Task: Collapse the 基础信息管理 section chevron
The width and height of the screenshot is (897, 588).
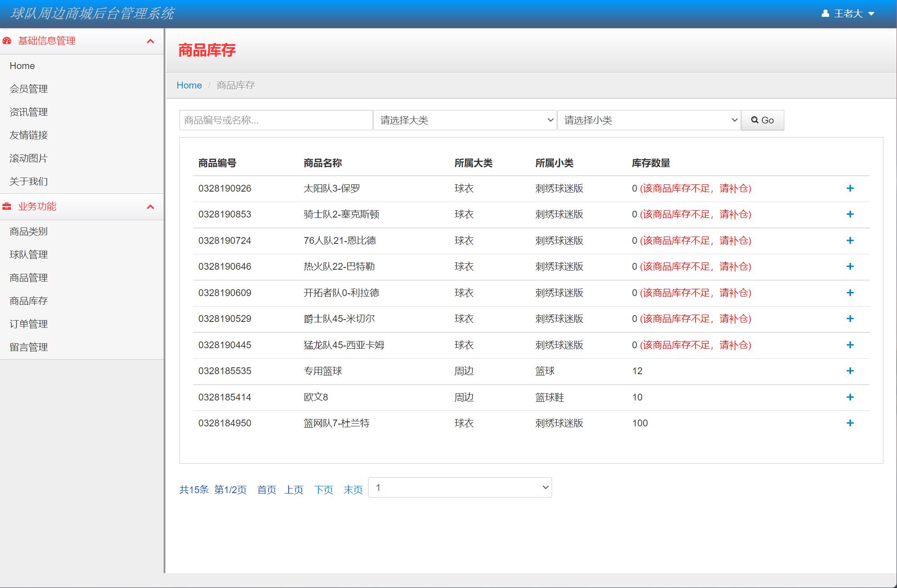Action: pyautogui.click(x=150, y=41)
